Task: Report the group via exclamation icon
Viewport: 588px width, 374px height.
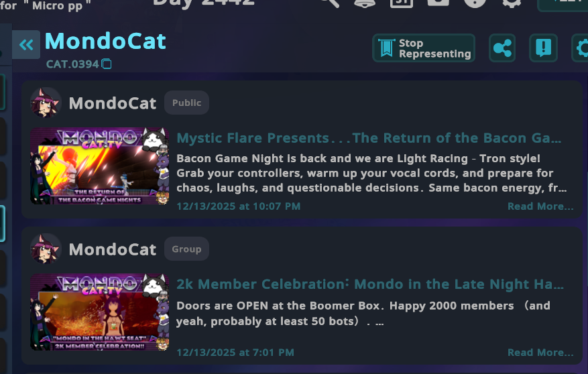Action: coord(543,48)
